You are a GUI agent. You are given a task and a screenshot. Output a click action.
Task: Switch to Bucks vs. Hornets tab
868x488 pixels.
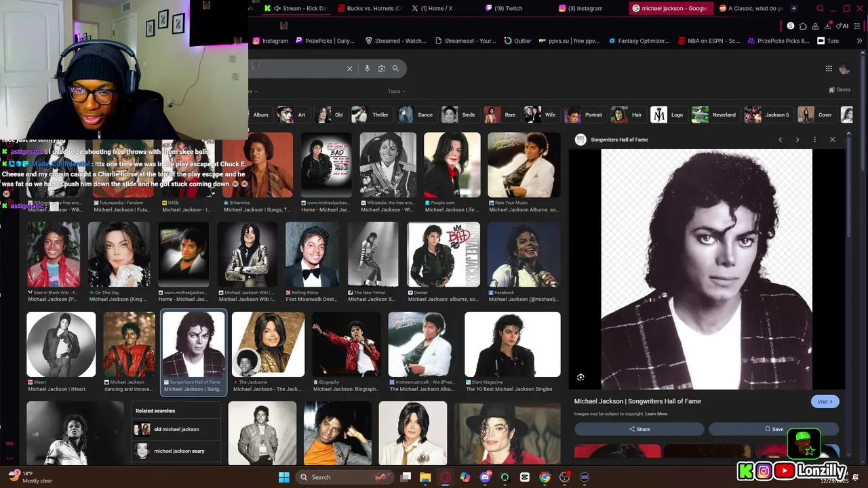coord(369,8)
